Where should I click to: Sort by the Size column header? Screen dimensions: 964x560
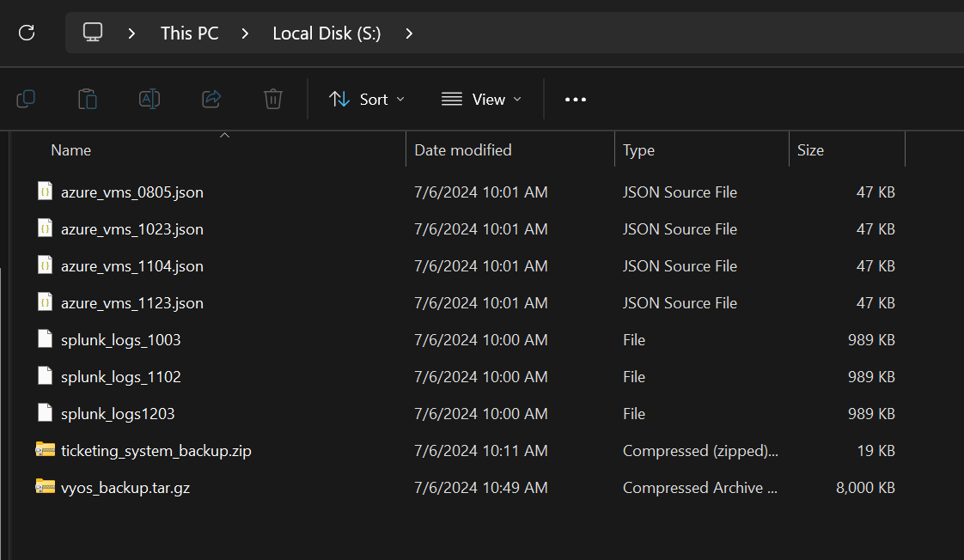pos(809,150)
